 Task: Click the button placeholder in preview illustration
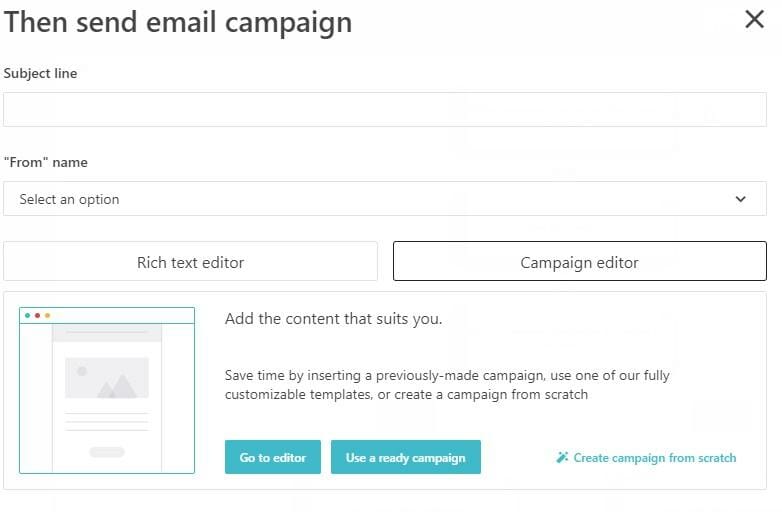tap(107, 452)
